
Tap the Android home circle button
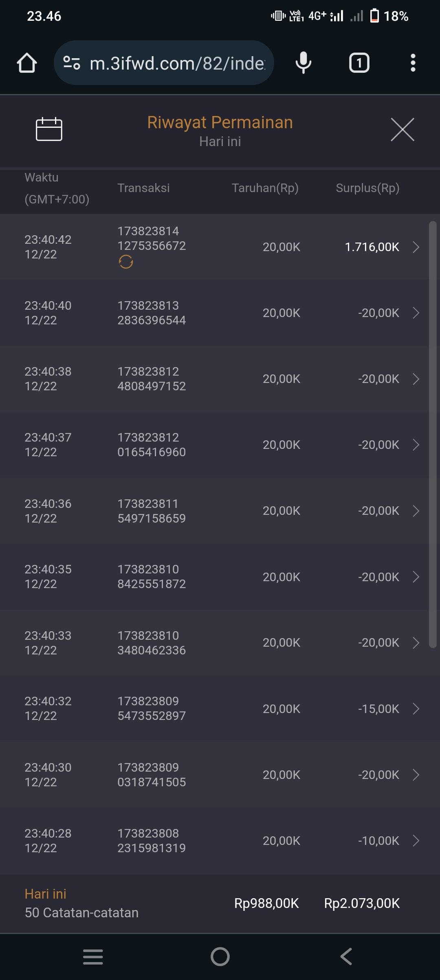tap(220, 956)
